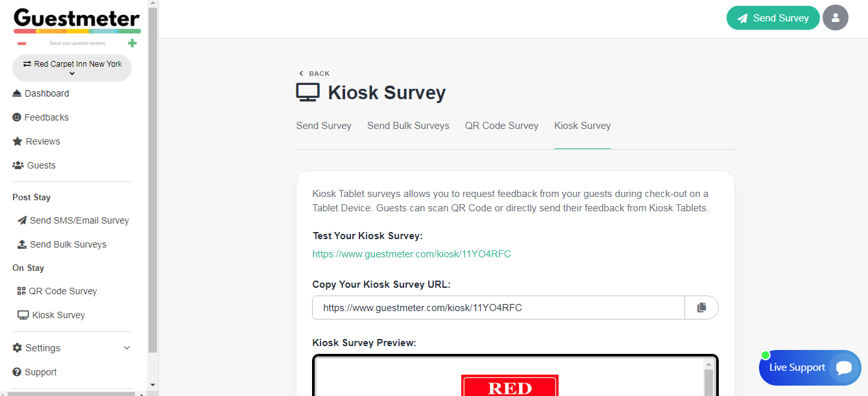Open the user profile avatar icon
868x396 pixels.
[836, 18]
